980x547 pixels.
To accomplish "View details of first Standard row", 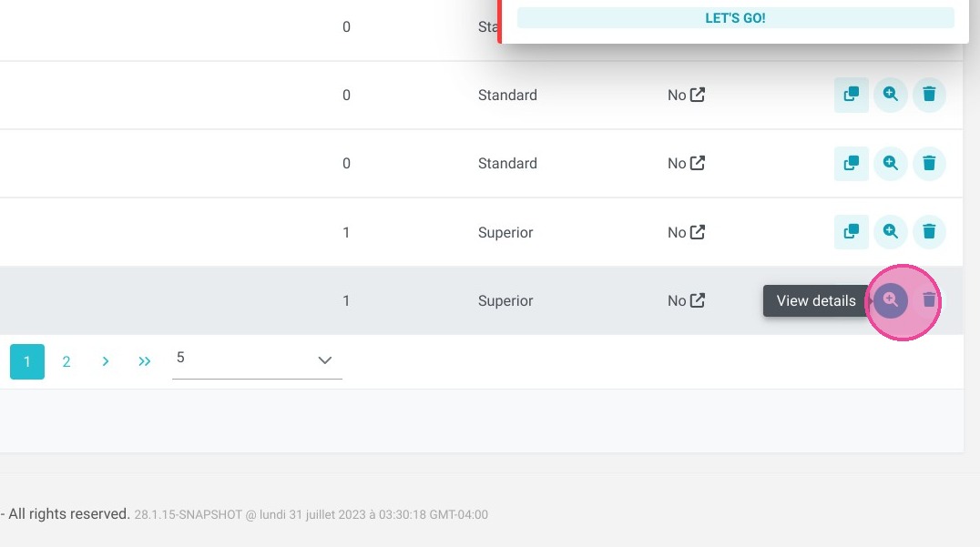I will pyautogui.click(x=890, y=95).
